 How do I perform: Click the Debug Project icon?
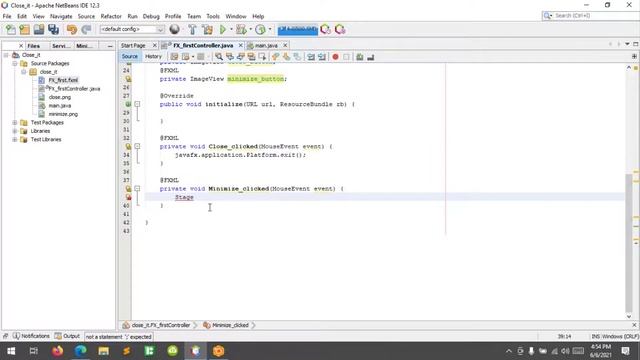pyautogui.click(x=241, y=29)
